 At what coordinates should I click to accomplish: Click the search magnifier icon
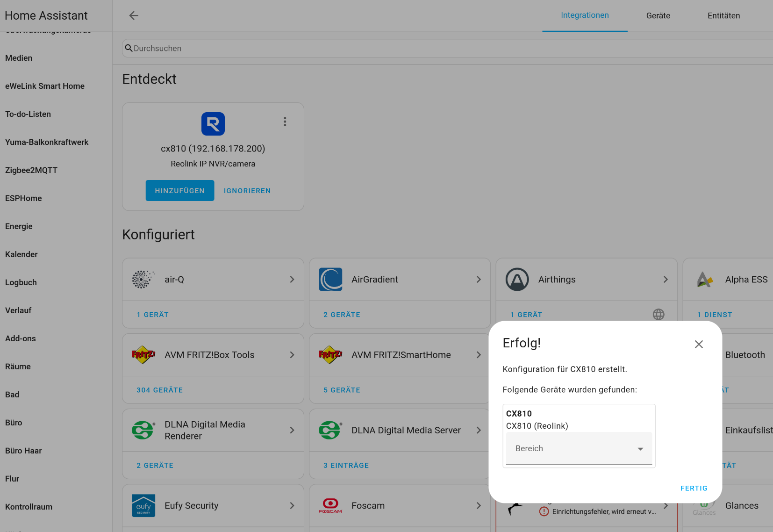click(129, 48)
